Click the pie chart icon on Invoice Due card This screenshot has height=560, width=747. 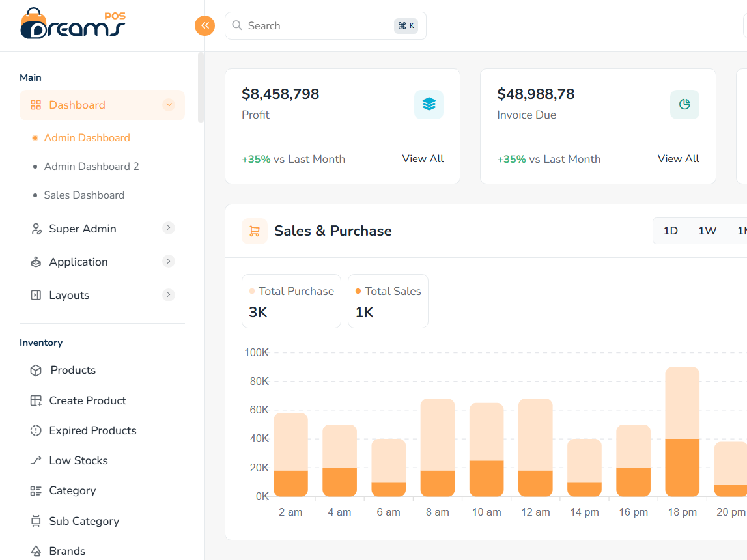(684, 104)
